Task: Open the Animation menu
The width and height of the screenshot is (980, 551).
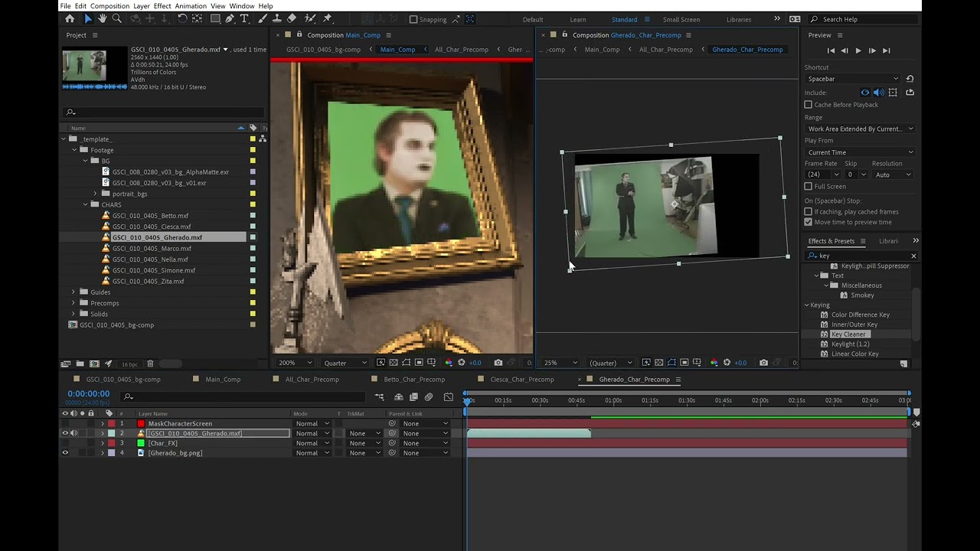Action: pyautogui.click(x=191, y=6)
